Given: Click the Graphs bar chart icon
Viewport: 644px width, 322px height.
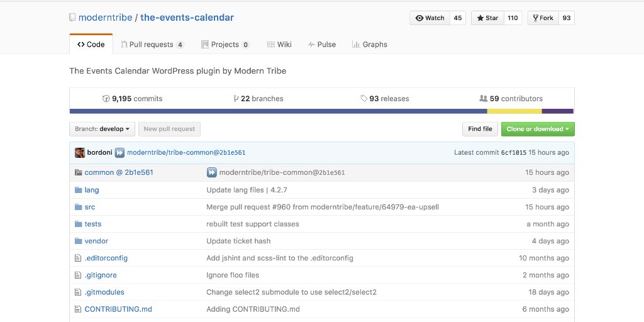Looking at the screenshot, I should tap(356, 45).
